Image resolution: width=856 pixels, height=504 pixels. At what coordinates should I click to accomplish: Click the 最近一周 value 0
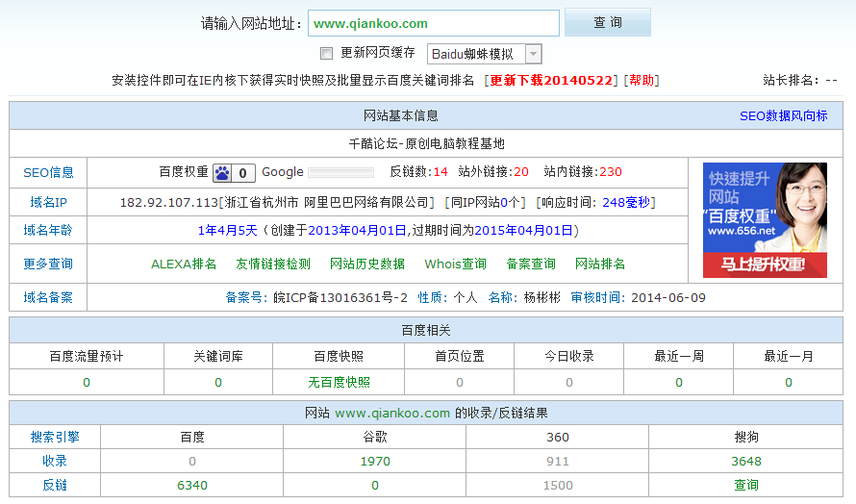pyautogui.click(x=679, y=383)
